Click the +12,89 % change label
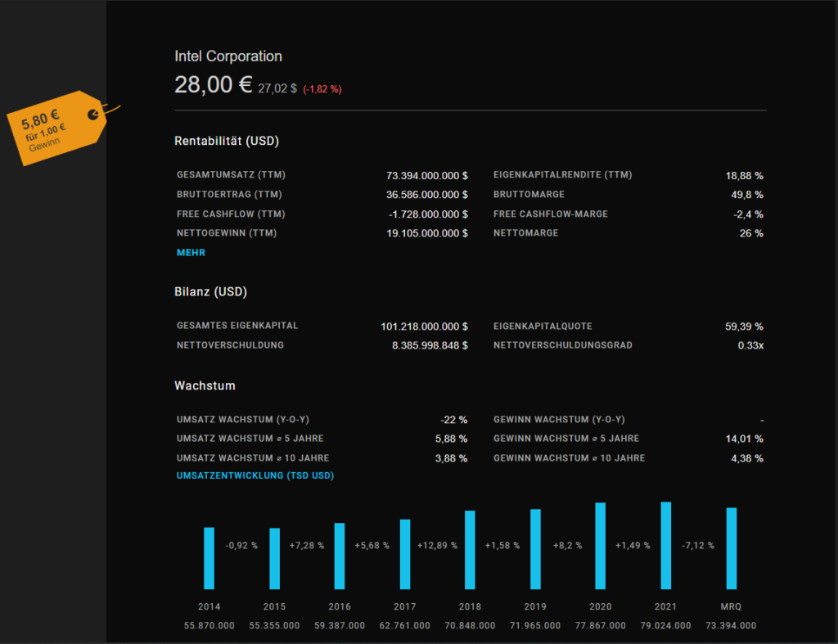838x644 pixels. coord(437,546)
